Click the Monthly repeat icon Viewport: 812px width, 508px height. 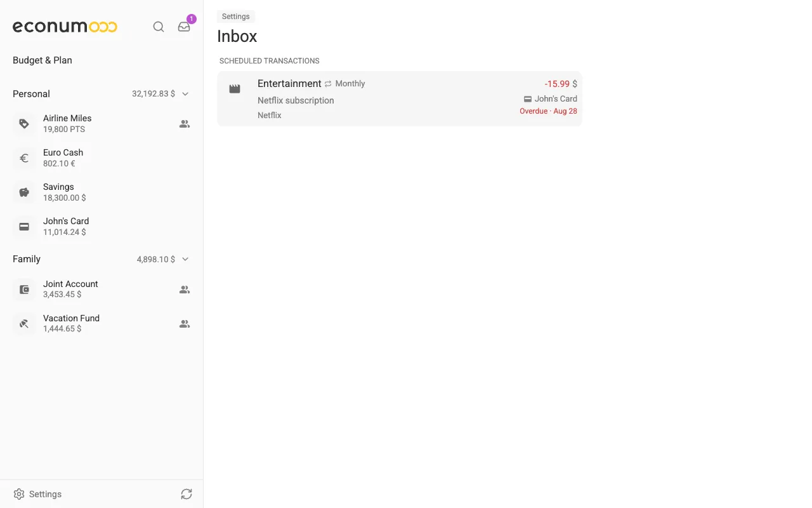[328, 84]
